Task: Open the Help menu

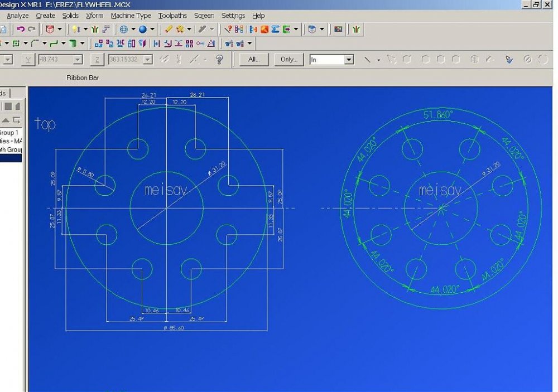Action: [x=258, y=16]
